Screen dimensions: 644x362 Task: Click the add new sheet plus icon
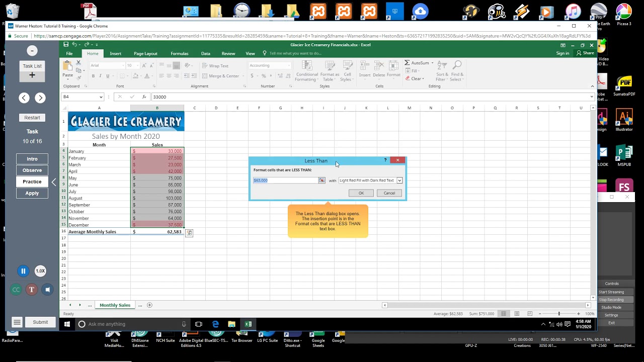149,305
